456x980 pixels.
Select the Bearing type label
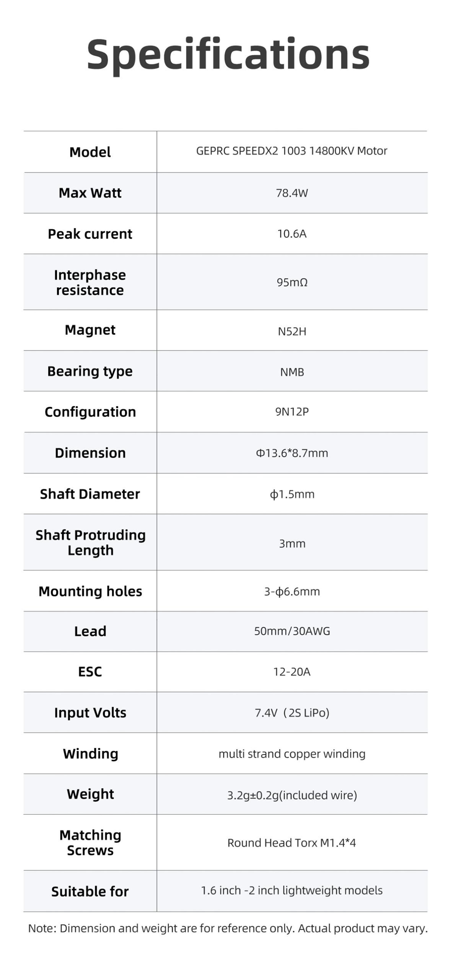tap(90, 372)
